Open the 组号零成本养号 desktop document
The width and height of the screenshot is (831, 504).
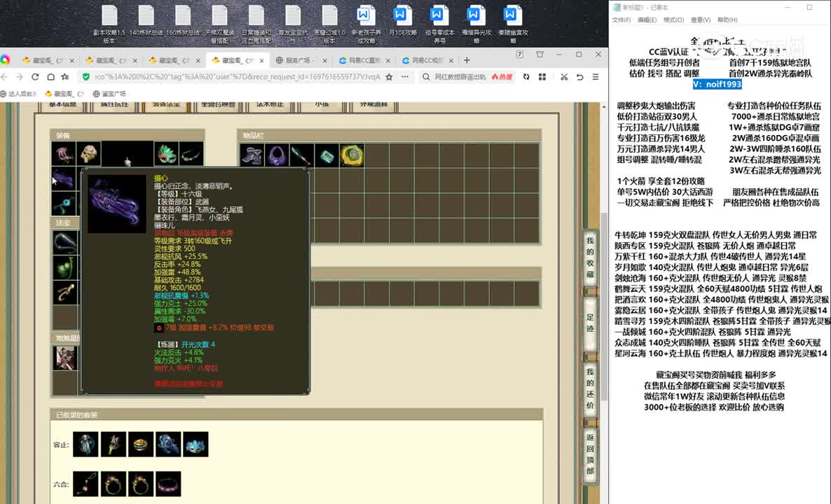coord(439,24)
